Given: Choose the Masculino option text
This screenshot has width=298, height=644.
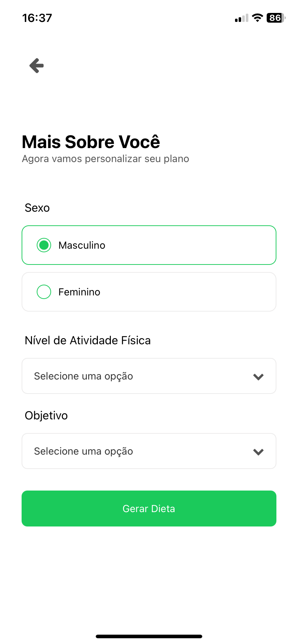Looking at the screenshot, I should pos(82,245).
